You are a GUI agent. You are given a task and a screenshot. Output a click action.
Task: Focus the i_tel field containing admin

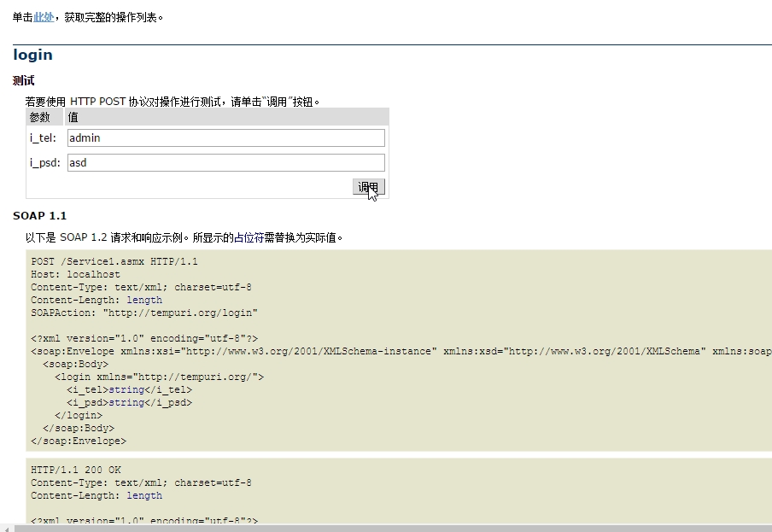click(226, 137)
